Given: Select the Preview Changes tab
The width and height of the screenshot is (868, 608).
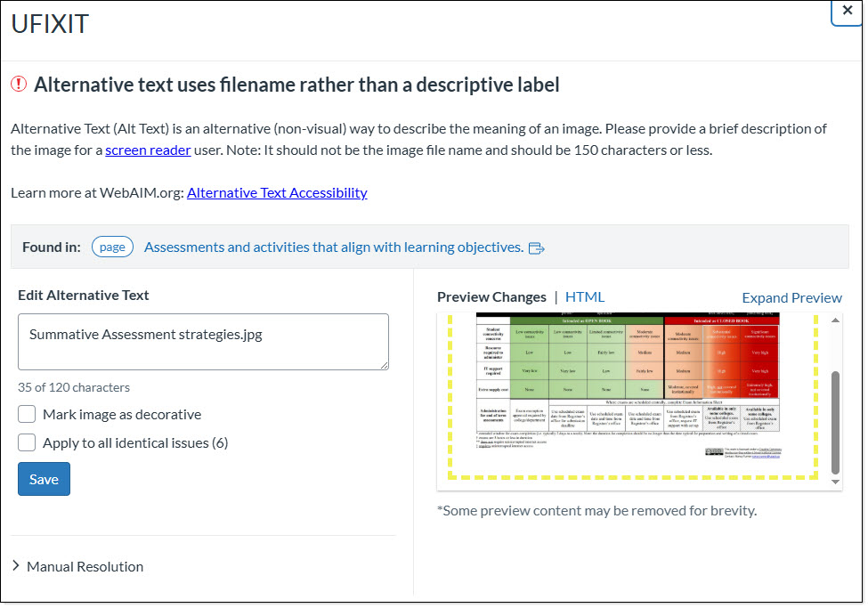Looking at the screenshot, I should [x=491, y=297].
